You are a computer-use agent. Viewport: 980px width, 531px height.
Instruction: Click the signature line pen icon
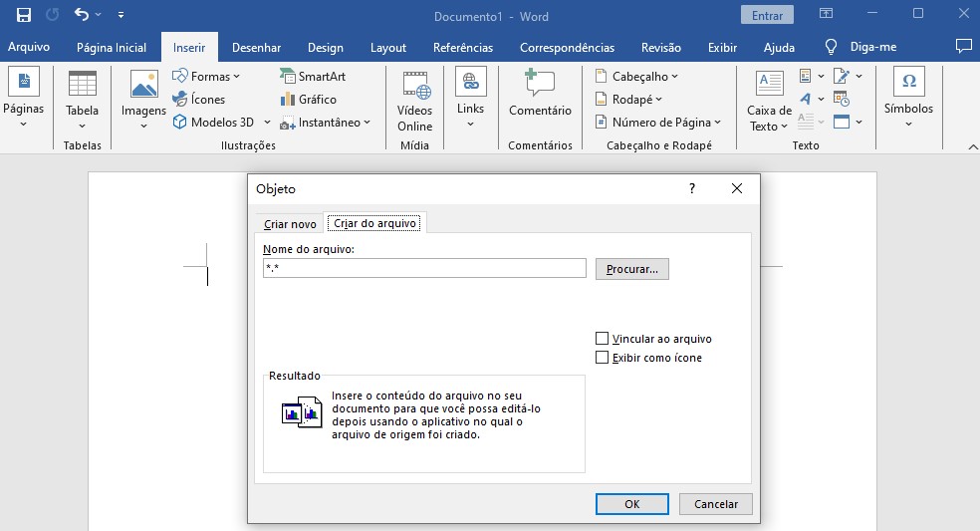click(842, 76)
